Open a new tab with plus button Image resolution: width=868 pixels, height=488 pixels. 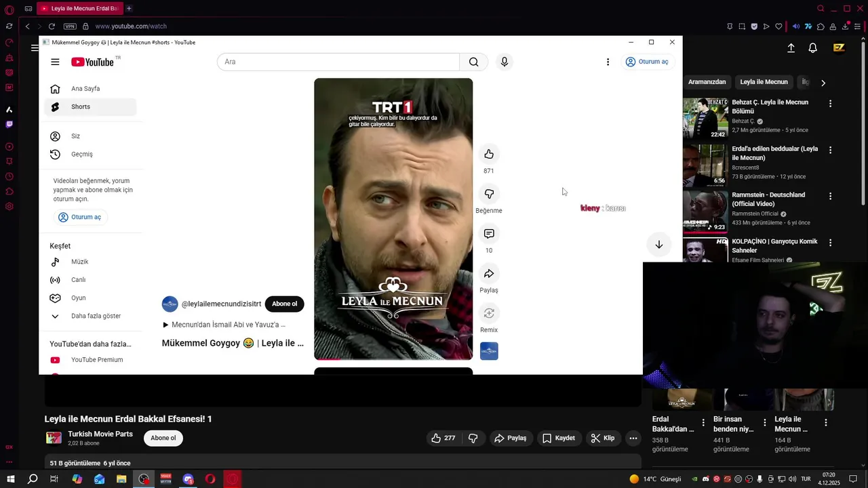129,8
